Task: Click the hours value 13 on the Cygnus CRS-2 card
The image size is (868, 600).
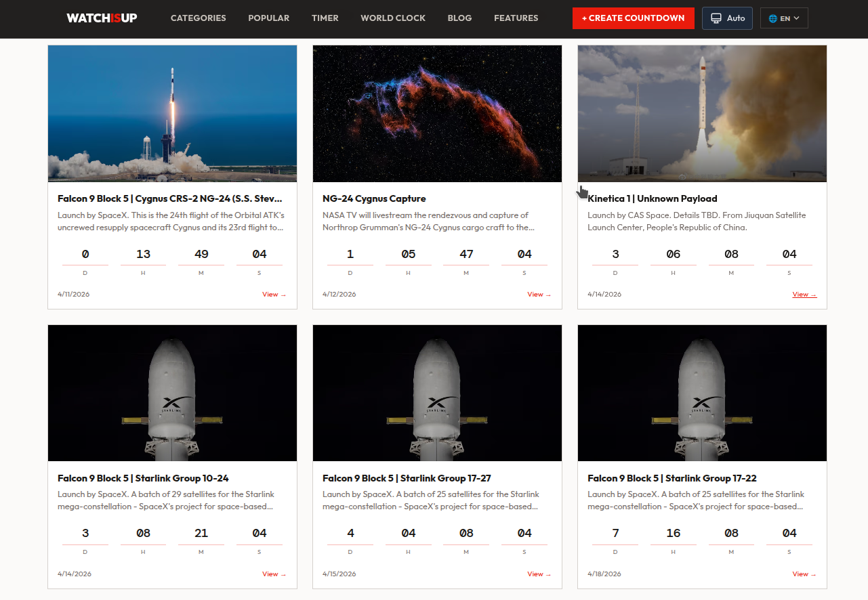Action: pos(143,255)
